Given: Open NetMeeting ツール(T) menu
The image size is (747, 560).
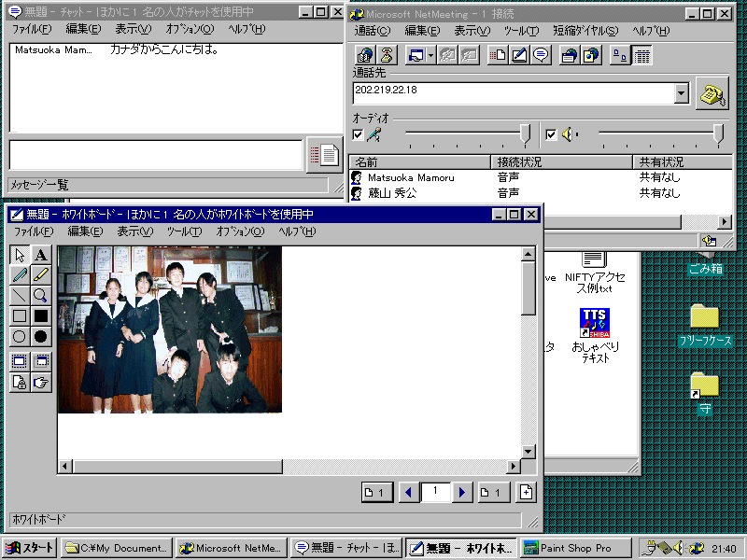Looking at the screenshot, I should pyautogui.click(x=521, y=31).
